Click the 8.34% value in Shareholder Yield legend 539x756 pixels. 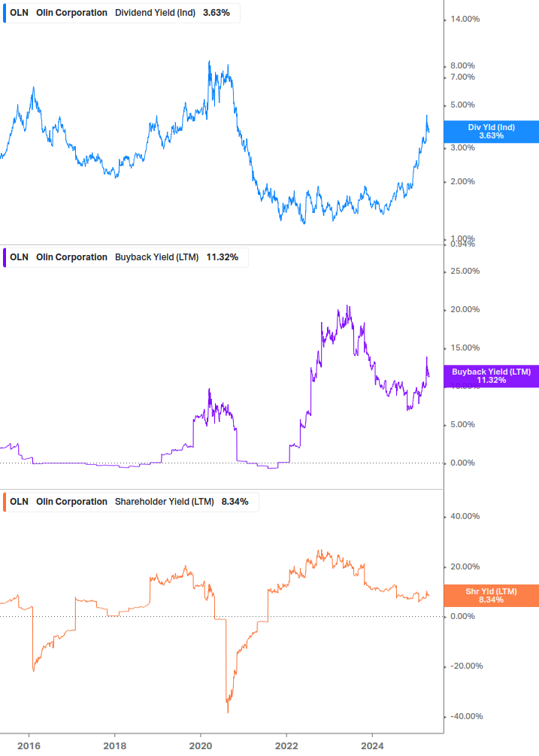coord(235,502)
